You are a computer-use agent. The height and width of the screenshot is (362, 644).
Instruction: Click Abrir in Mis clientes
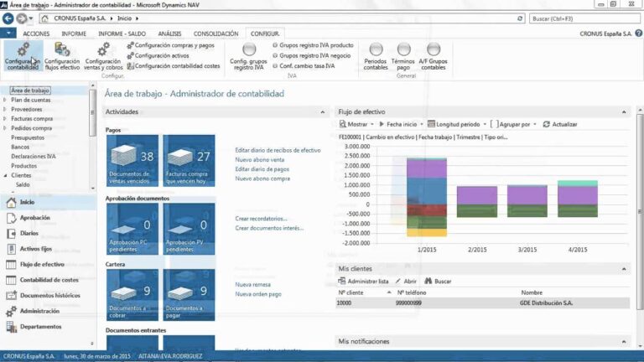pyautogui.click(x=406, y=282)
